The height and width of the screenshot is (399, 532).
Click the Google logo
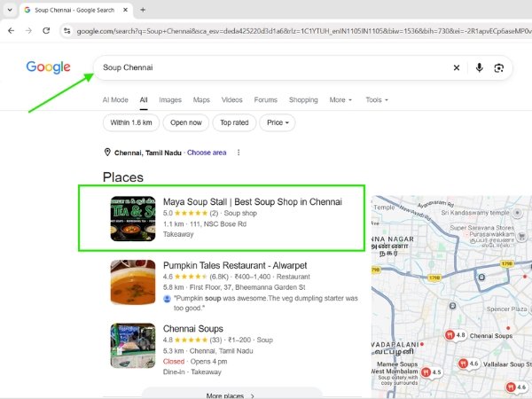[x=48, y=67]
